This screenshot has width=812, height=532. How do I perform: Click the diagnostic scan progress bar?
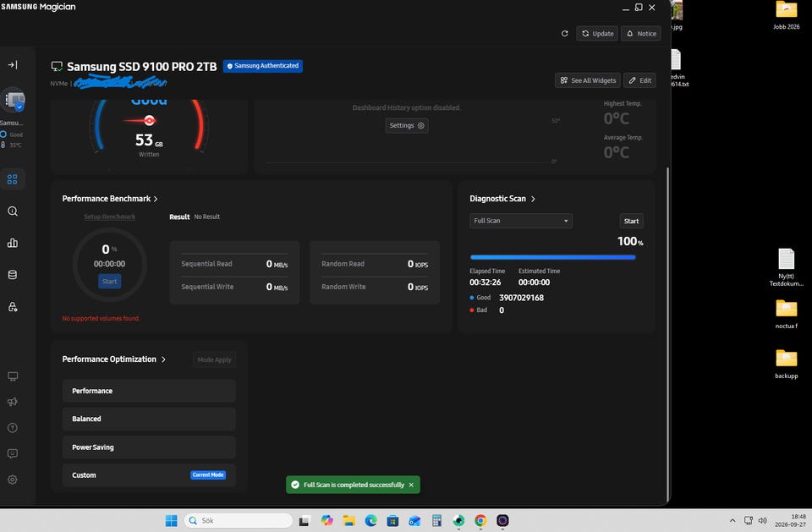(x=552, y=257)
